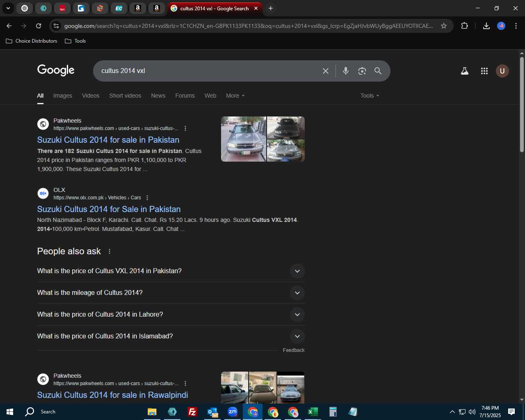Open three-dot options for Rawalpindi Pakwheels result
This screenshot has width=525, height=420.
click(185, 383)
